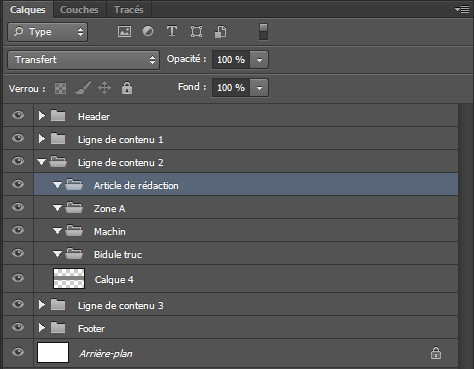474x369 pixels.
Task: Hide the Calque 4 layer
Action: click(18, 278)
